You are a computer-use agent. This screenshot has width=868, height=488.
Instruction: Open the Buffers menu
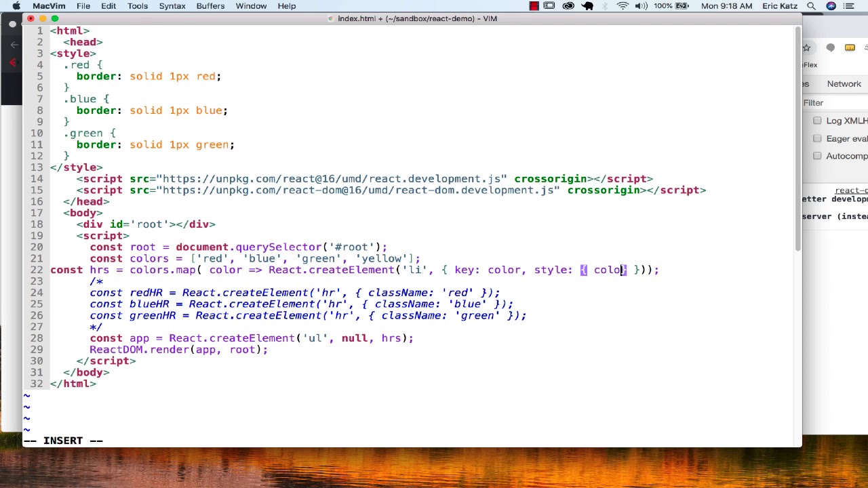[210, 6]
